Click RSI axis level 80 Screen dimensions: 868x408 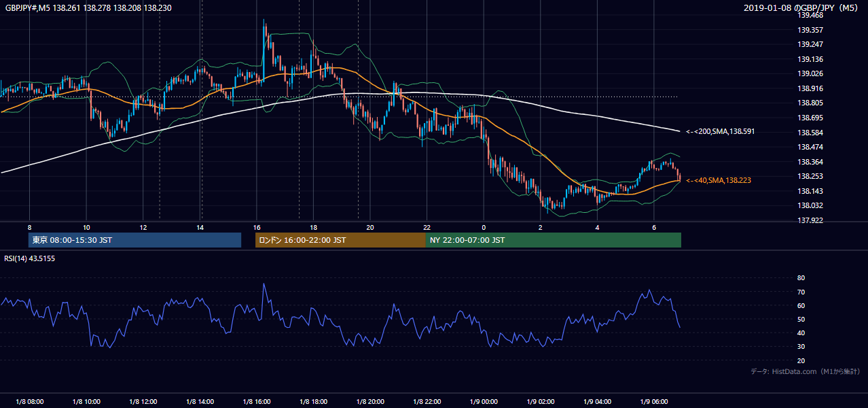(801, 278)
